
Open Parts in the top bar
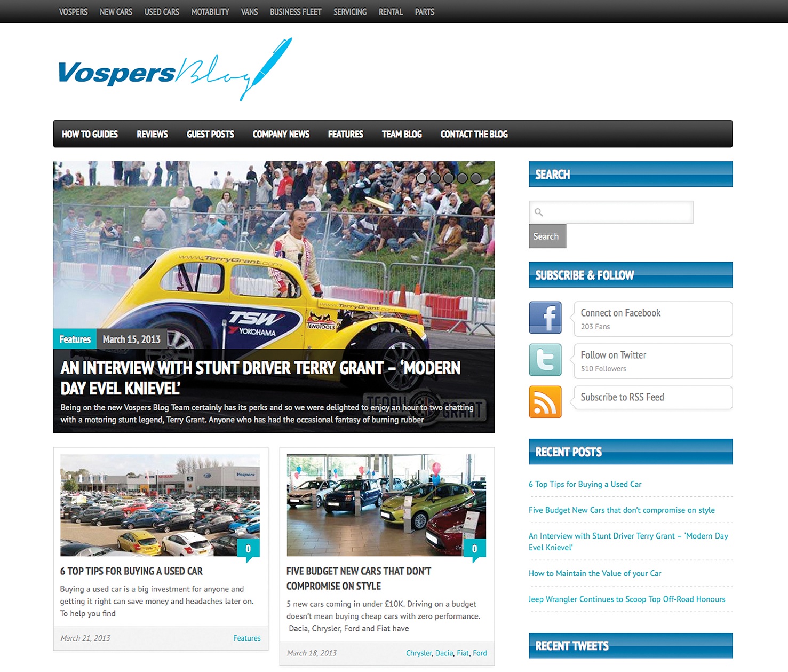pyautogui.click(x=425, y=12)
